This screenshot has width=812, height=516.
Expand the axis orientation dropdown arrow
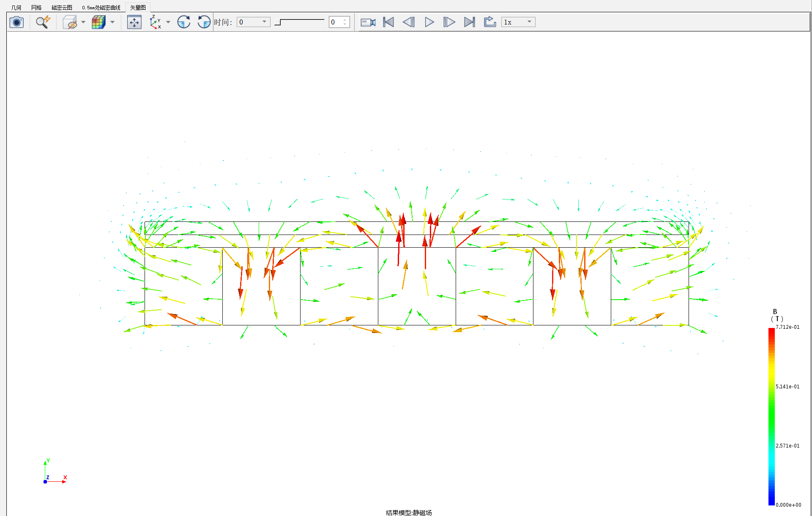(x=168, y=22)
